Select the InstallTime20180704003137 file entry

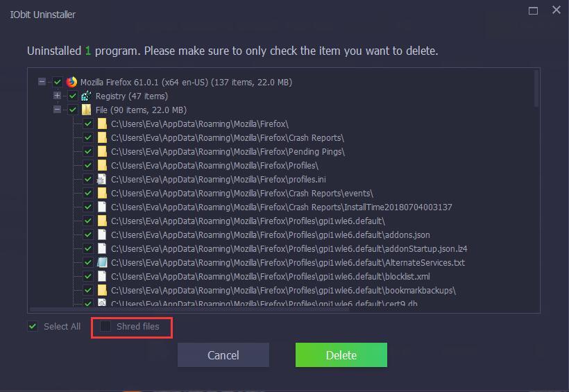[x=281, y=207]
